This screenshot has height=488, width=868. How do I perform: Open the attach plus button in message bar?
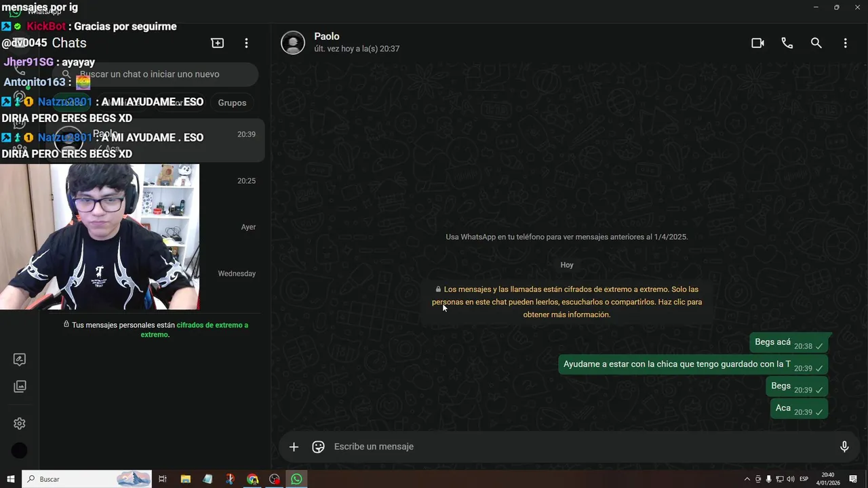294,447
